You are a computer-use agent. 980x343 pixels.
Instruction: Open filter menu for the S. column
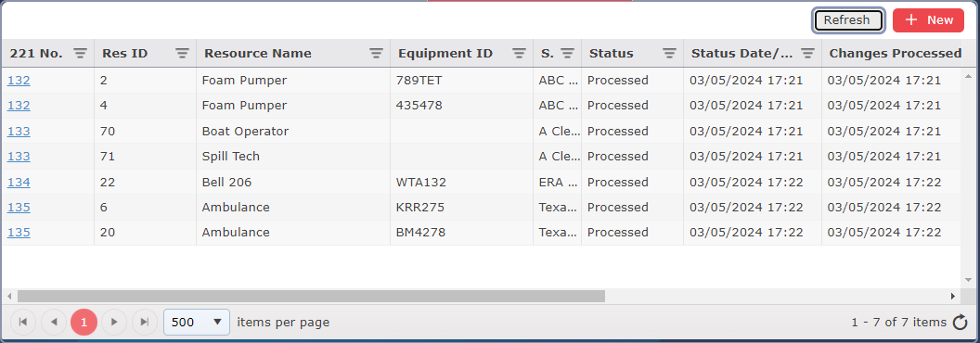pos(567,54)
